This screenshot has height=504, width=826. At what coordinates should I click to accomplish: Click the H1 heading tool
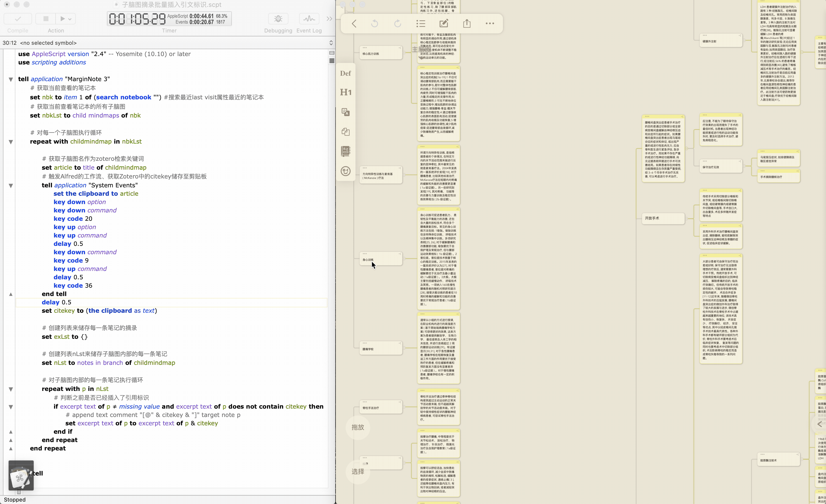tap(346, 92)
